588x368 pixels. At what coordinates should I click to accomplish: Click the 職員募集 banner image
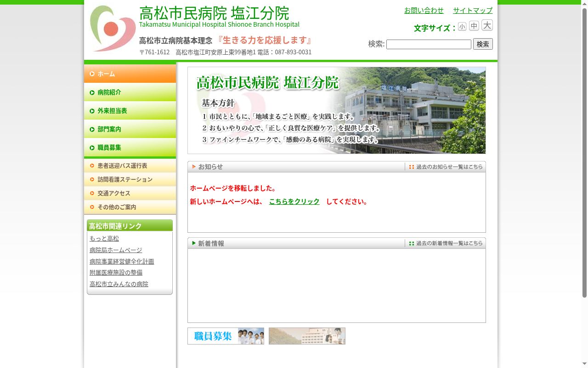[226, 336]
